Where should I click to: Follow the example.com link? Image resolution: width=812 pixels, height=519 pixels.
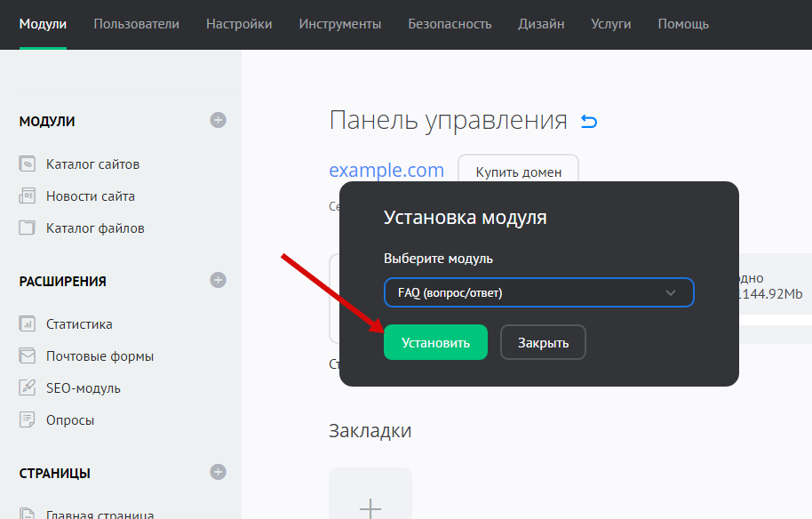(386, 171)
